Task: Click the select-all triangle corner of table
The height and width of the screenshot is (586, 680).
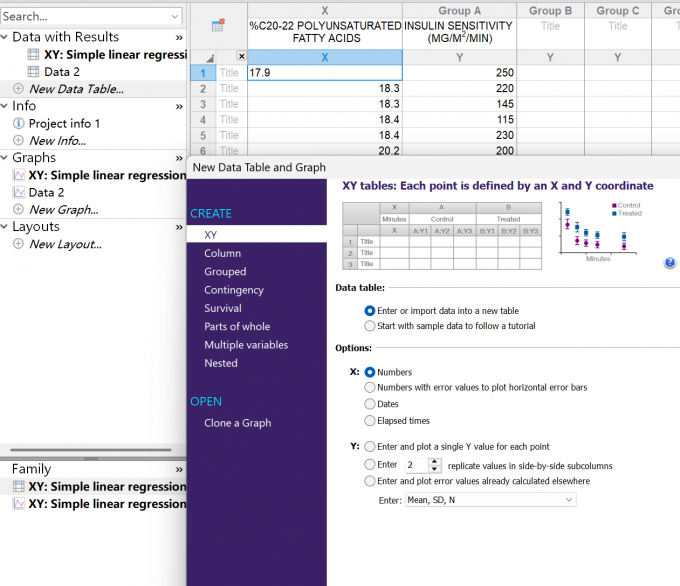Action: click(210, 58)
